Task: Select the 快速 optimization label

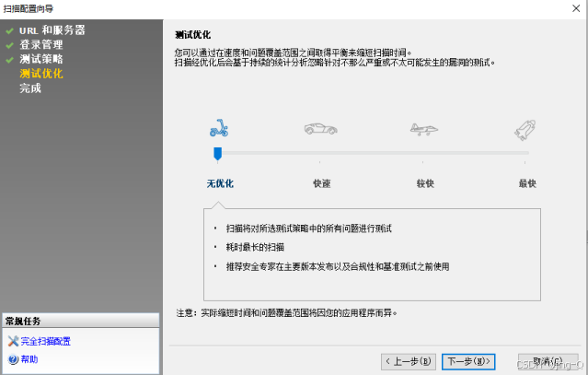Action: click(x=322, y=183)
